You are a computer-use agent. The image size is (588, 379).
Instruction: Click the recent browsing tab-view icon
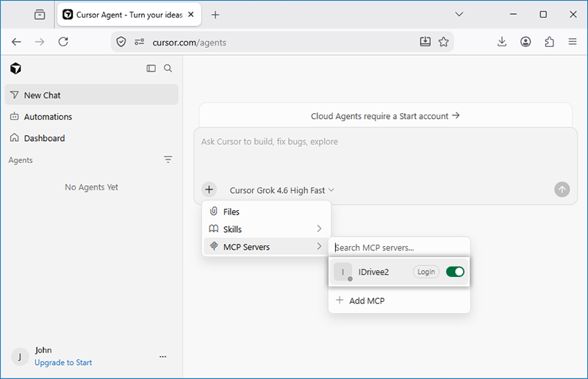coord(40,15)
